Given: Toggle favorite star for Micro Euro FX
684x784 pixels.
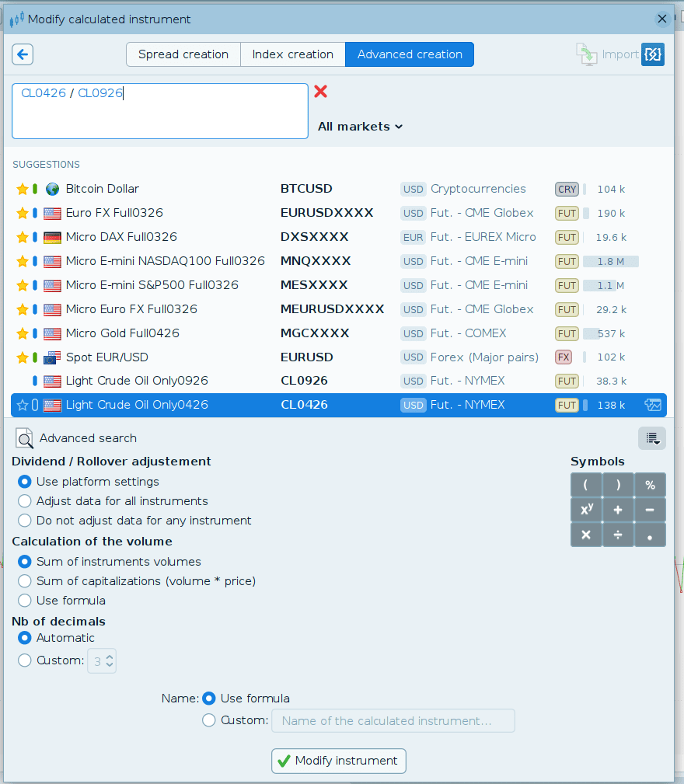Looking at the screenshot, I should pyautogui.click(x=22, y=309).
